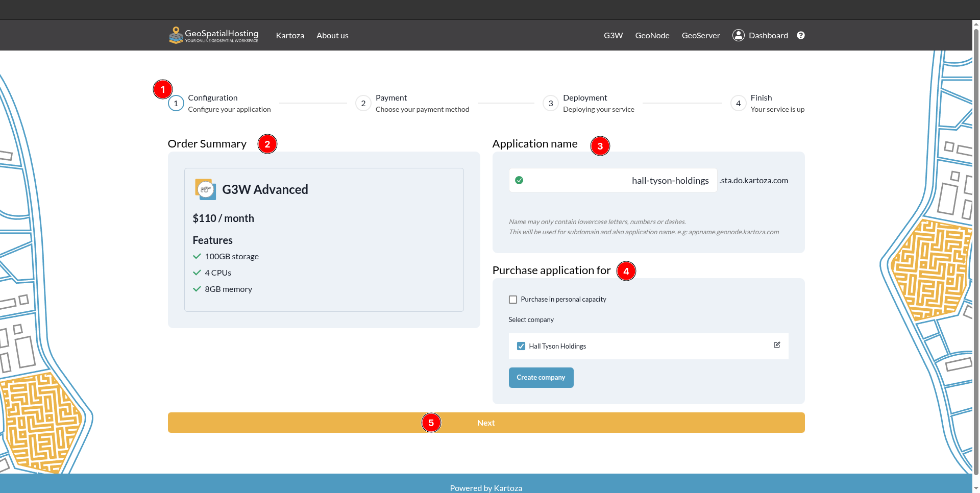Image resolution: width=980 pixels, height=493 pixels.
Task: Click the GeoSpatialHosting logo
Action: (214, 35)
